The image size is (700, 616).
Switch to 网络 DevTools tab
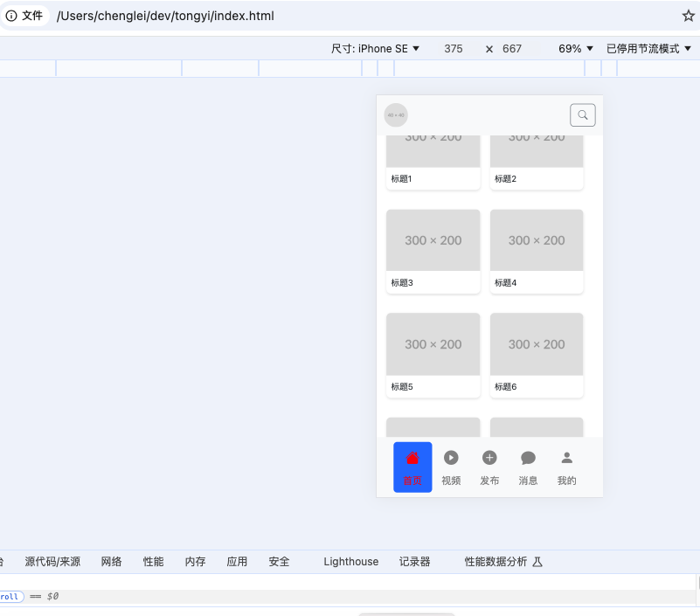pyautogui.click(x=111, y=562)
